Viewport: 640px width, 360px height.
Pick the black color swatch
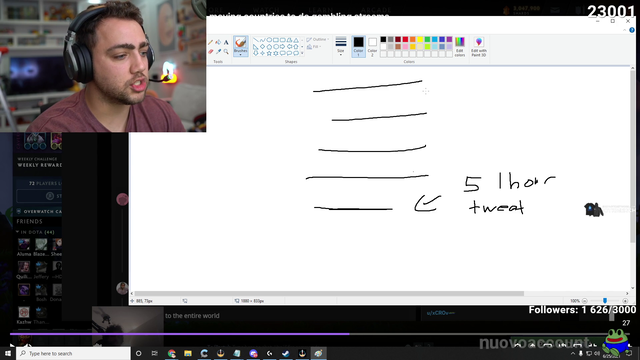tap(383, 39)
